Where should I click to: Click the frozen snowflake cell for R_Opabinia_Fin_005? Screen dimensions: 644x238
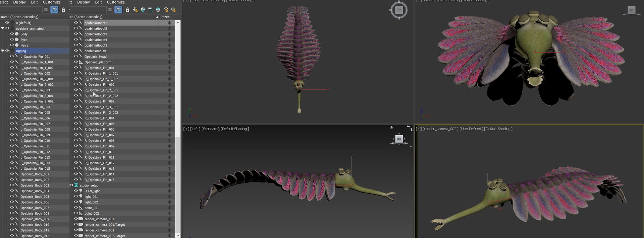pyautogui.click(x=169, y=124)
